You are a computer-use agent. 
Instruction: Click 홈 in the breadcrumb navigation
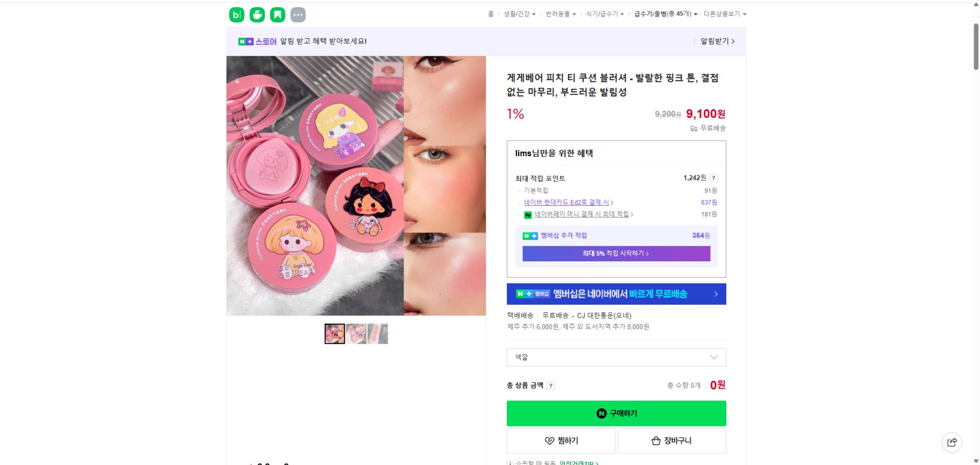(490, 15)
